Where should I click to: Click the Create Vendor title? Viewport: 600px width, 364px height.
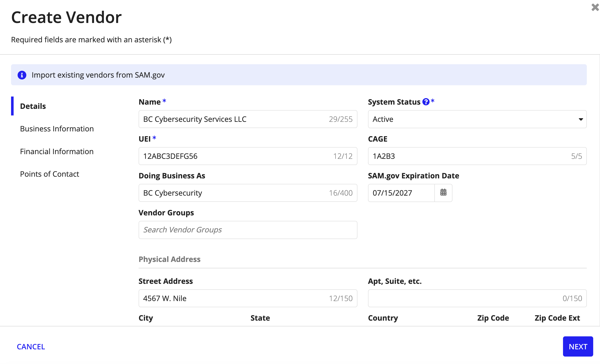[x=67, y=17]
